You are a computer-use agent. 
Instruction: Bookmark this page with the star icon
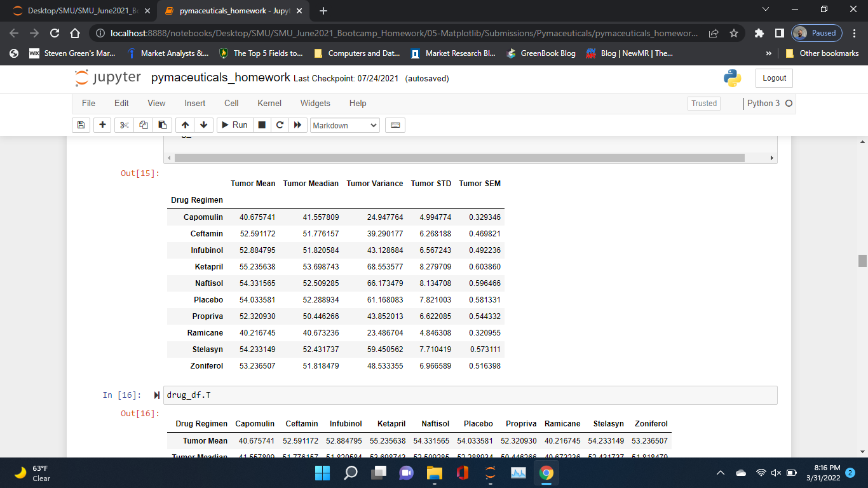[x=734, y=33]
